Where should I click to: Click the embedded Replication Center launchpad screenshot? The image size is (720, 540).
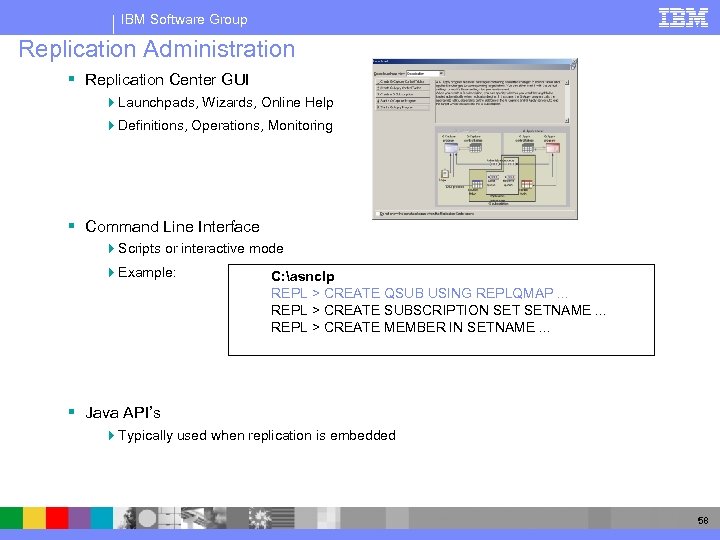[475, 139]
